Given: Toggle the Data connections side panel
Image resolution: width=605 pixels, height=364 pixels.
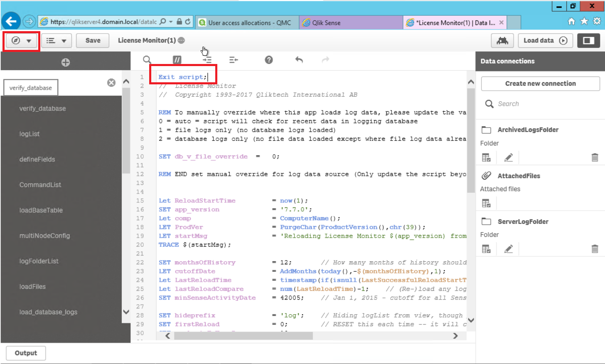Looking at the screenshot, I should point(588,40).
